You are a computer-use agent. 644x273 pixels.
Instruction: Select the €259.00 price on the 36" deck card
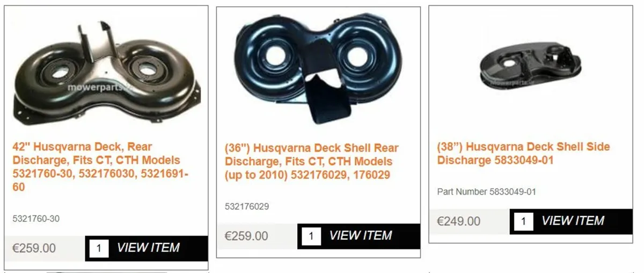coord(246,236)
